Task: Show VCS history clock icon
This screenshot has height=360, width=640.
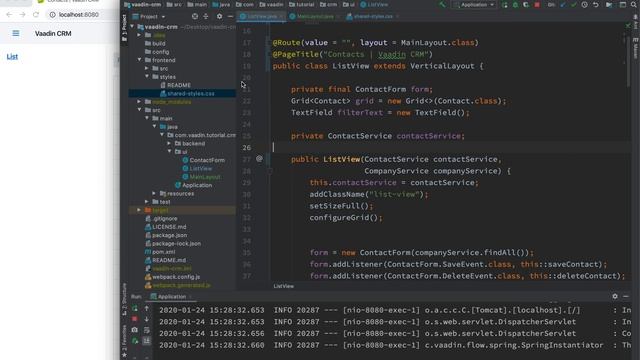Action: [584, 5]
